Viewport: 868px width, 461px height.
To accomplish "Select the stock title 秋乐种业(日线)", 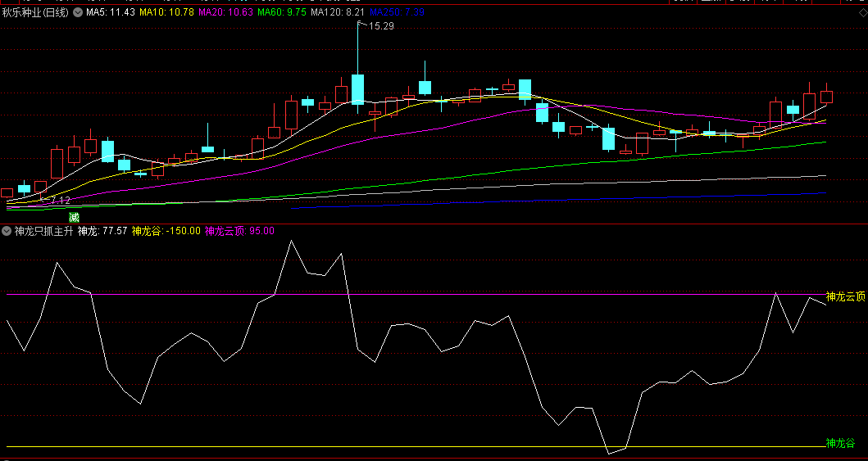I will point(36,13).
